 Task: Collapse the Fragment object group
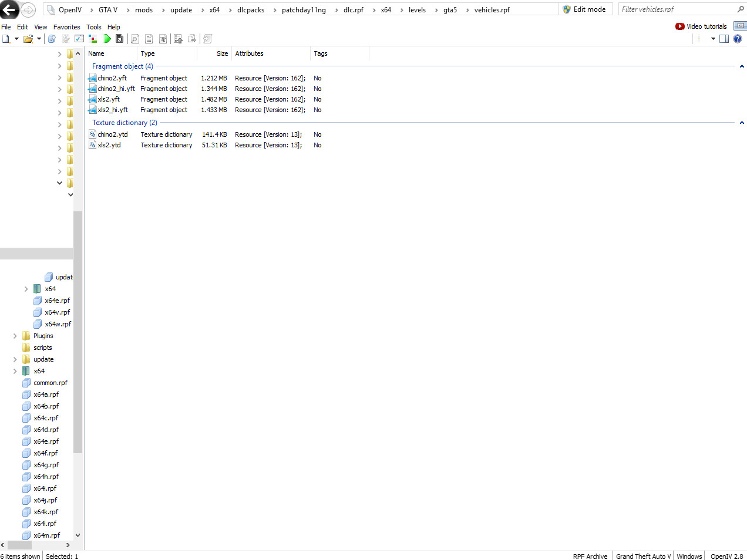(742, 66)
